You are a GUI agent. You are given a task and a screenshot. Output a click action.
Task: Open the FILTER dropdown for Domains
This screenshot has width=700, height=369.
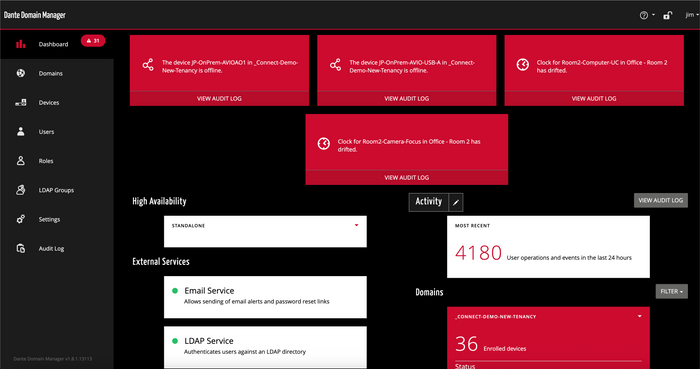click(x=671, y=291)
